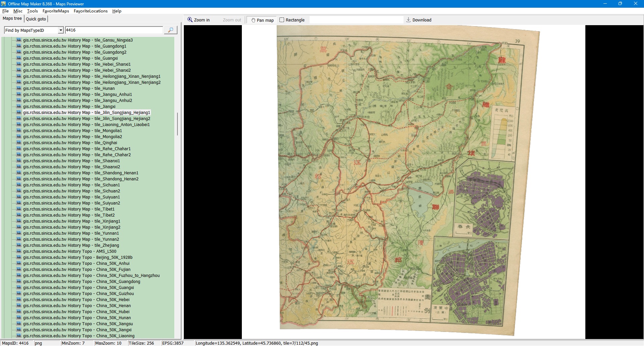Viewport: 644px width, 346px height.
Task: Click the map icon beside tile_Hunan
Action: 19,89
